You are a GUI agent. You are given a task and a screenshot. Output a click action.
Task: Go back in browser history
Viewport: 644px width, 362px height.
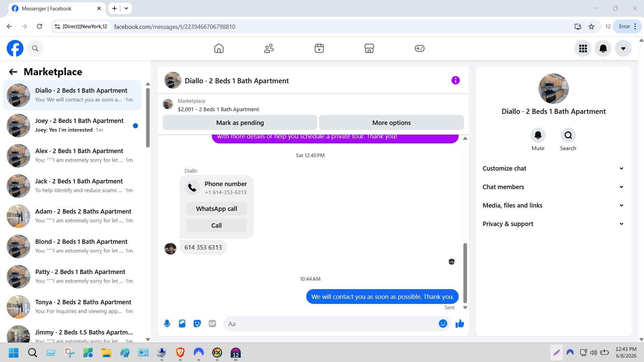coord(9,27)
